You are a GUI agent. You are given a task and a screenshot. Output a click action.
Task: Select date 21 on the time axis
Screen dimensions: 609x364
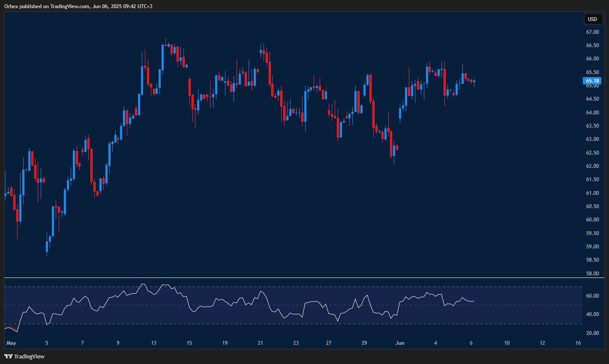click(x=260, y=343)
